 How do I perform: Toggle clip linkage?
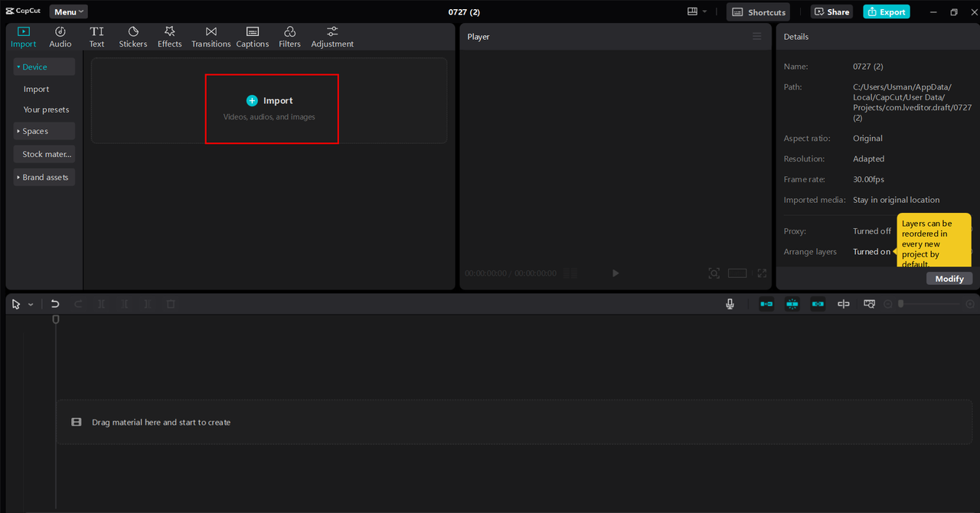point(818,304)
